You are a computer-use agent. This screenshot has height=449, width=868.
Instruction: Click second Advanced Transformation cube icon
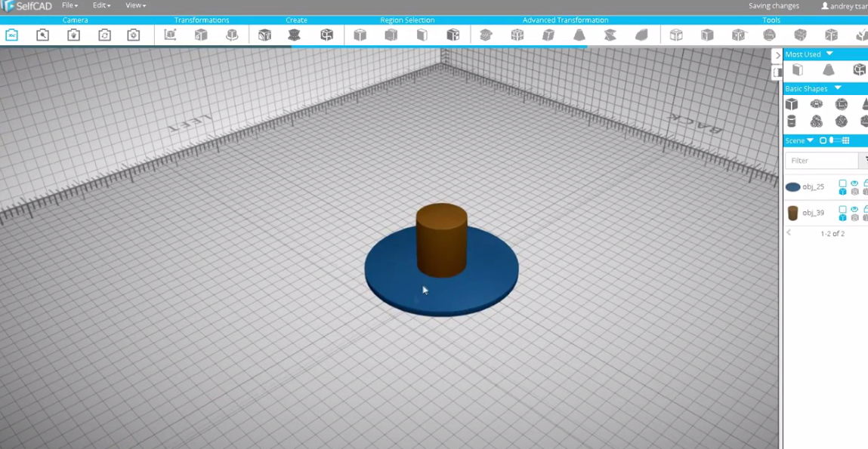[x=517, y=35]
